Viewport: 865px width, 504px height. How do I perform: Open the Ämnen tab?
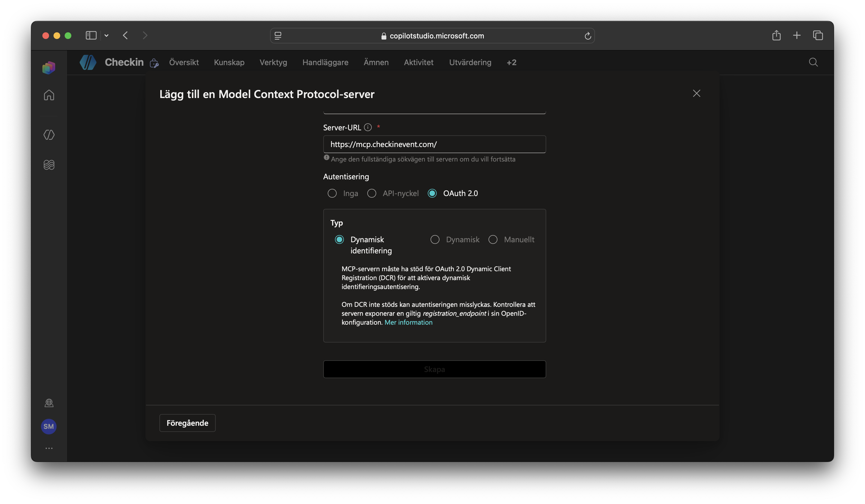pos(376,62)
